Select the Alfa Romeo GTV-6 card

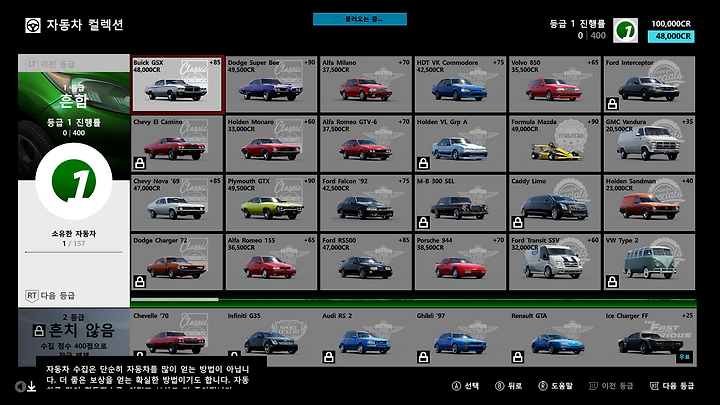366,144
